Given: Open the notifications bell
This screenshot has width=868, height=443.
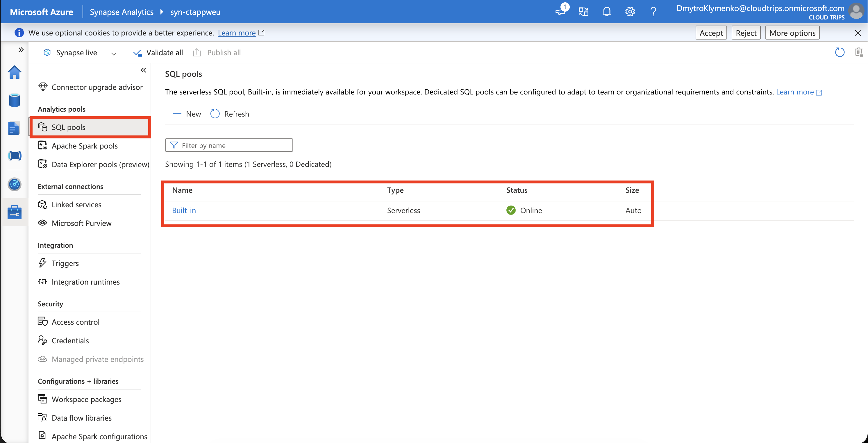Looking at the screenshot, I should [x=606, y=11].
